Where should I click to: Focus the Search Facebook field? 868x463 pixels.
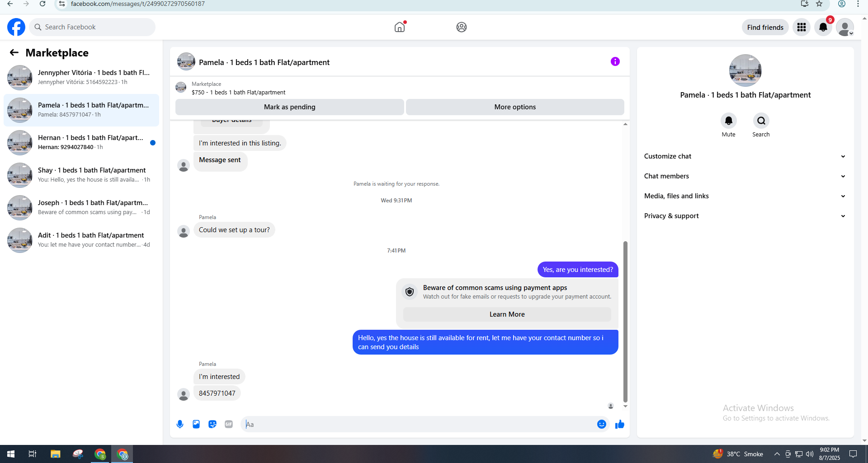[92, 27]
